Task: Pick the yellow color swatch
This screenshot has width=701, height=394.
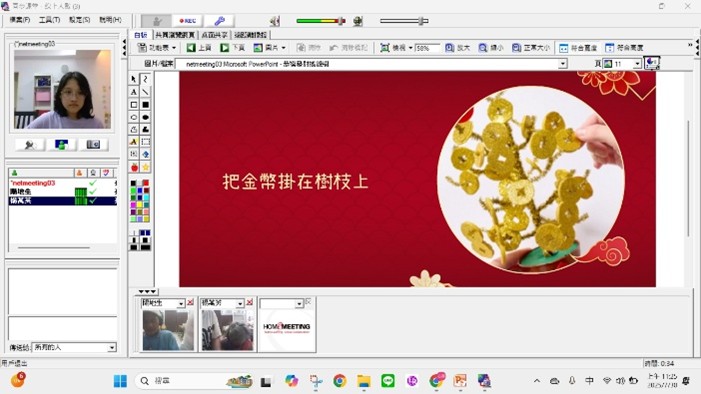Action: pyautogui.click(x=139, y=204)
